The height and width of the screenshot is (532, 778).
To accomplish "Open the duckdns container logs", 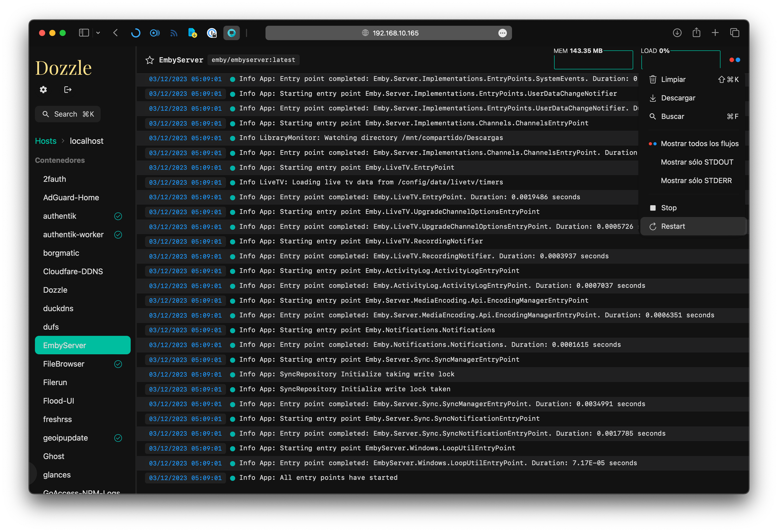I will pos(82,308).
